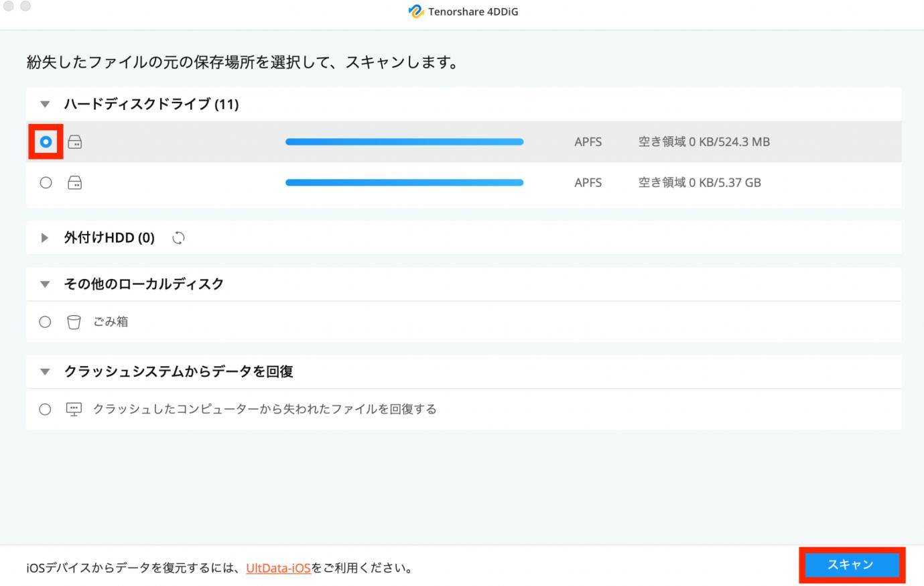Select the 524.3 MB APFS drive radio button

[46, 141]
